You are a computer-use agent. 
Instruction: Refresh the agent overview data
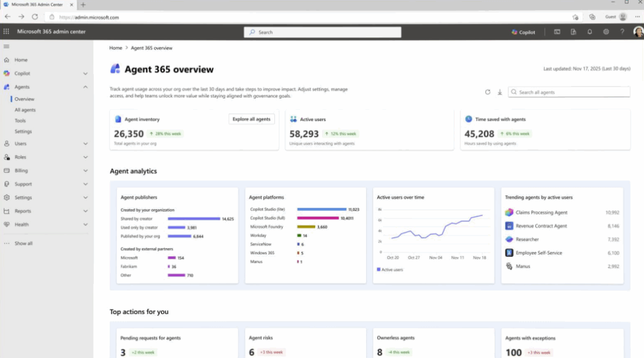click(x=487, y=92)
